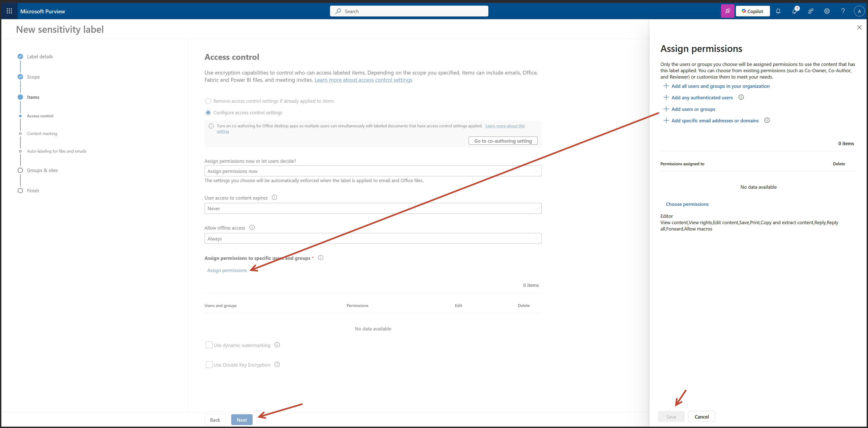Image resolution: width=868 pixels, height=428 pixels.
Task: Open the app launcher waffle icon
Action: (x=9, y=11)
